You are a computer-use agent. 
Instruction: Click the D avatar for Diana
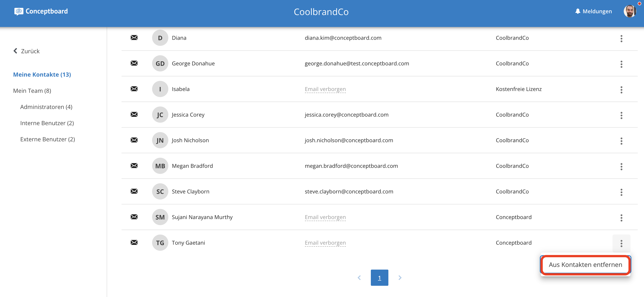point(160,38)
